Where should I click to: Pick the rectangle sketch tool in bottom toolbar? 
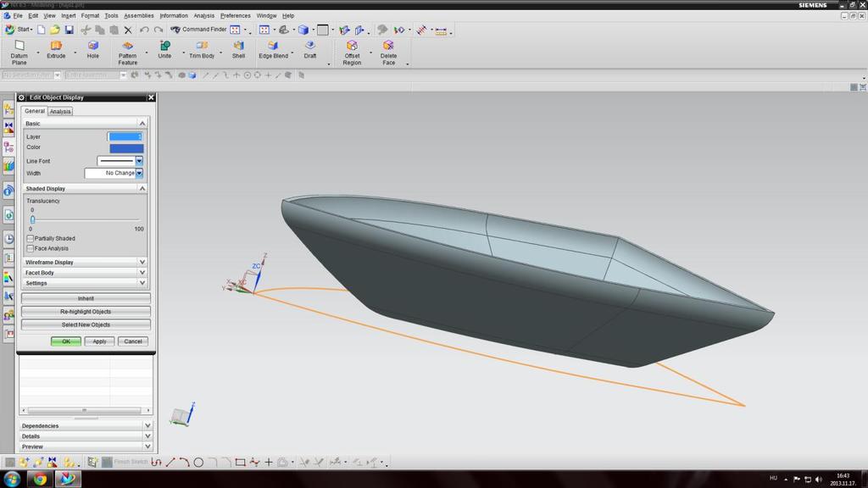pyautogui.click(x=240, y=462)
